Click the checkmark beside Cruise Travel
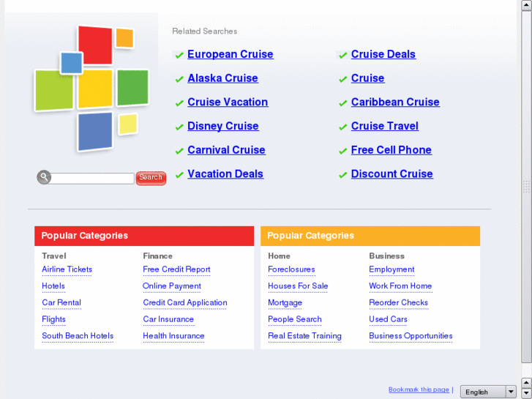532x399 pixels. [342, 127]
